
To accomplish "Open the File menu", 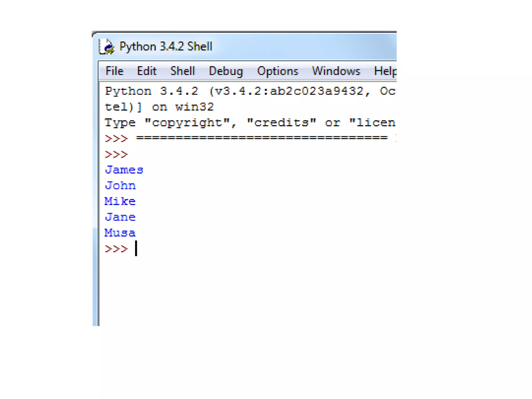I will pos(114,71).
